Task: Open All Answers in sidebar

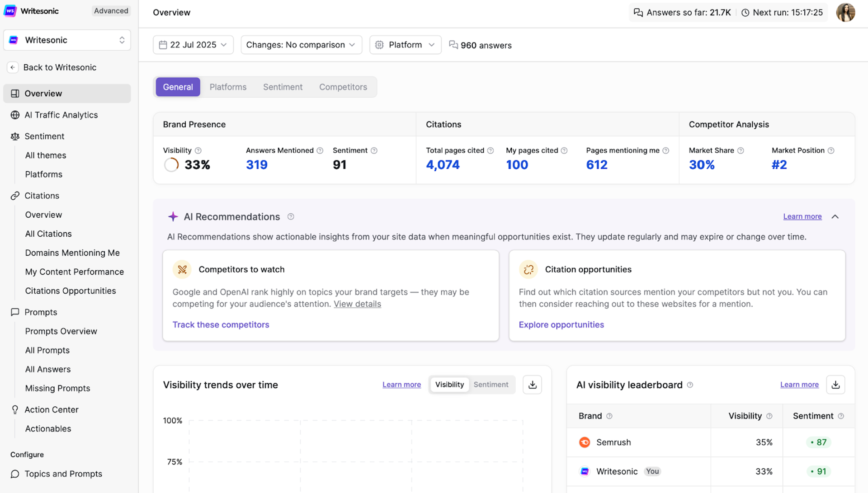Action: pyautogui.click(x=48, y=369)
